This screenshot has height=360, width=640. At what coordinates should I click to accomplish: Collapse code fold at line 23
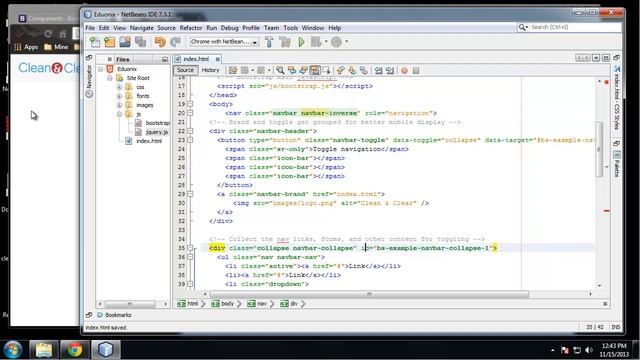[190, 140]
